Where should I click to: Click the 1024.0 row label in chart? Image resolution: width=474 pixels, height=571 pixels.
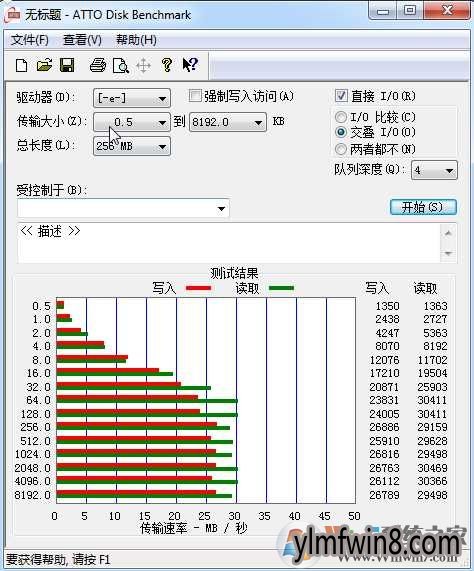32,454
